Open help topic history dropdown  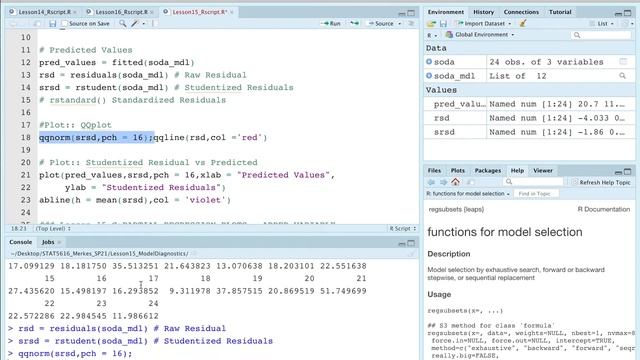tap(468, 193)
